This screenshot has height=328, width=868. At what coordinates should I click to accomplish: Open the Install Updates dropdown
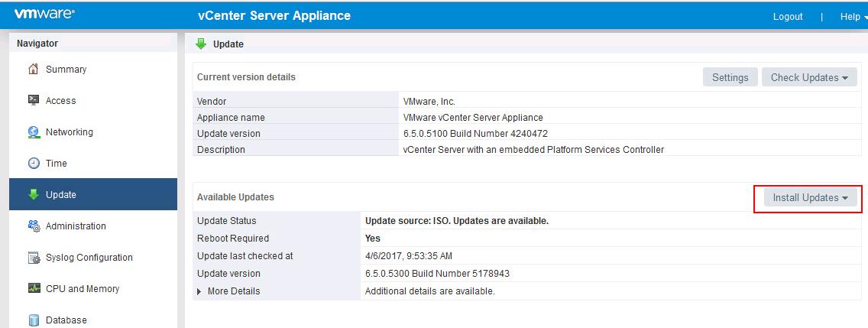tap(810, 198)
